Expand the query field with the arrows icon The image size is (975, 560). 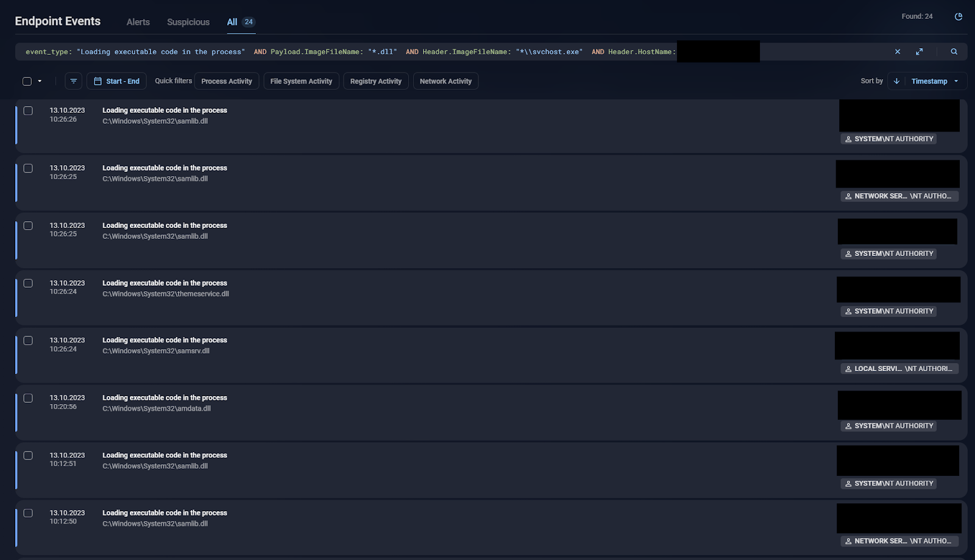pyautogui.click(x=919, y=52)
